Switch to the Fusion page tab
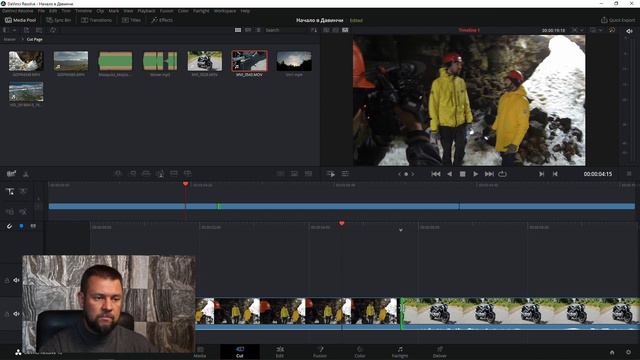This screenshot has width=640, height=360. click(x=320, y=352)
